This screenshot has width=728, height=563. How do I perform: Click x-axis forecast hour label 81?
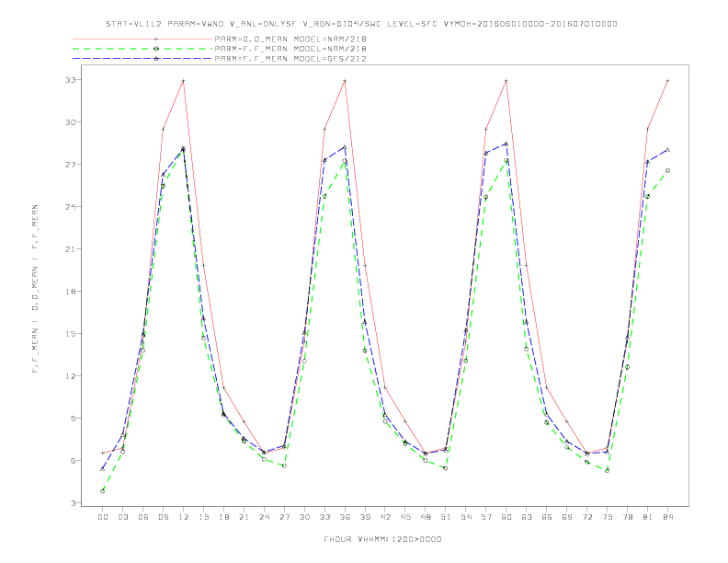click(x=648, y=517)
